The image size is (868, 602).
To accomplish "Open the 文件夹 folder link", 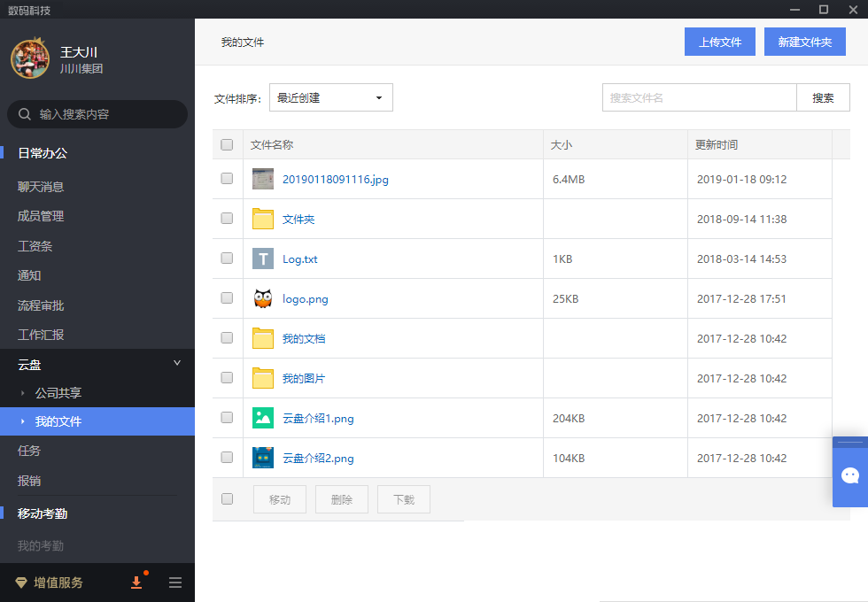I will (298, 220).
